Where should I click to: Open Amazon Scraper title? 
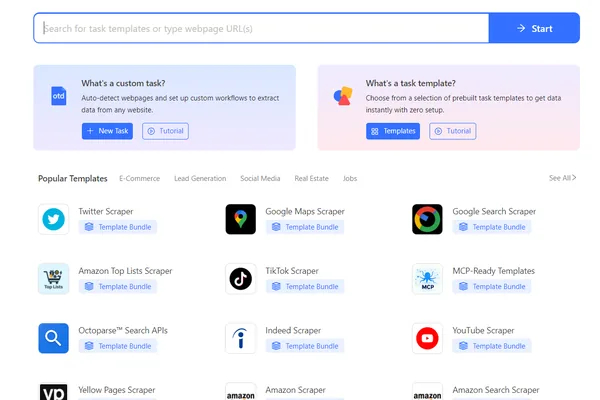[295, 390]
